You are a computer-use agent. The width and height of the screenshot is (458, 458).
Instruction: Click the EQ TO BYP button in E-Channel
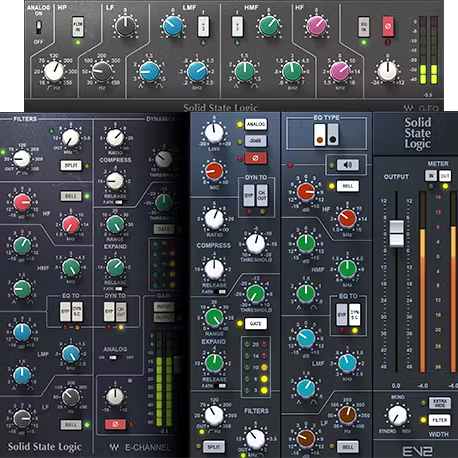click(65, 312)
